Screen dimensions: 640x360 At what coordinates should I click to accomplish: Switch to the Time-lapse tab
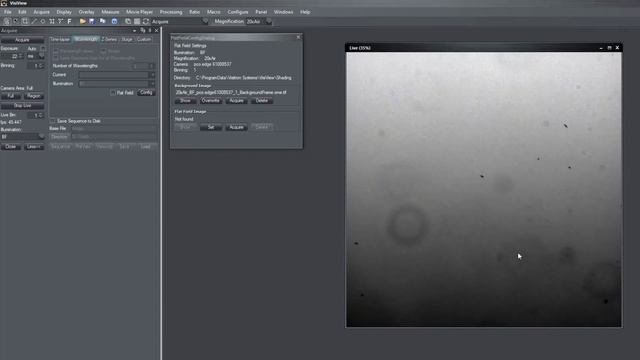point(60,39)
